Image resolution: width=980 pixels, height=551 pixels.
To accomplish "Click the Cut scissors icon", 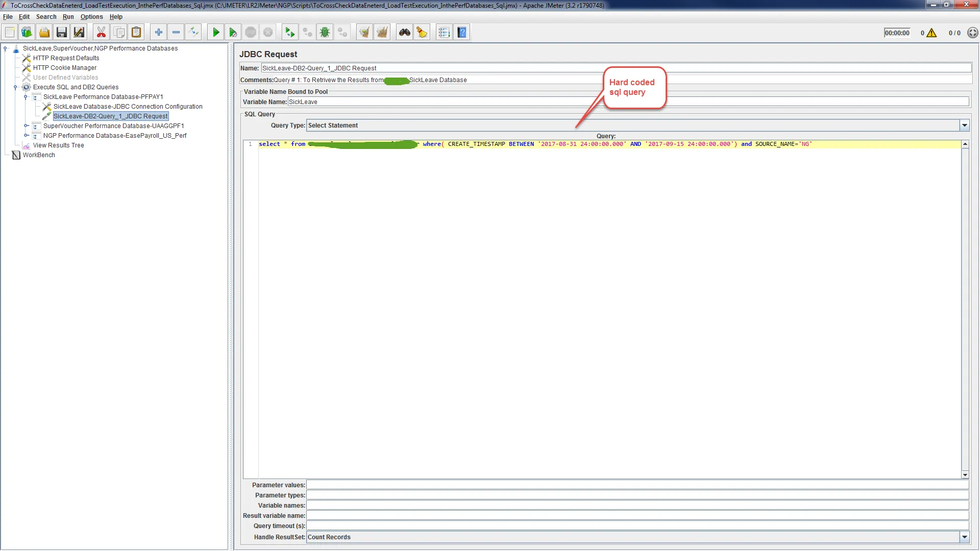I will 101,33.
